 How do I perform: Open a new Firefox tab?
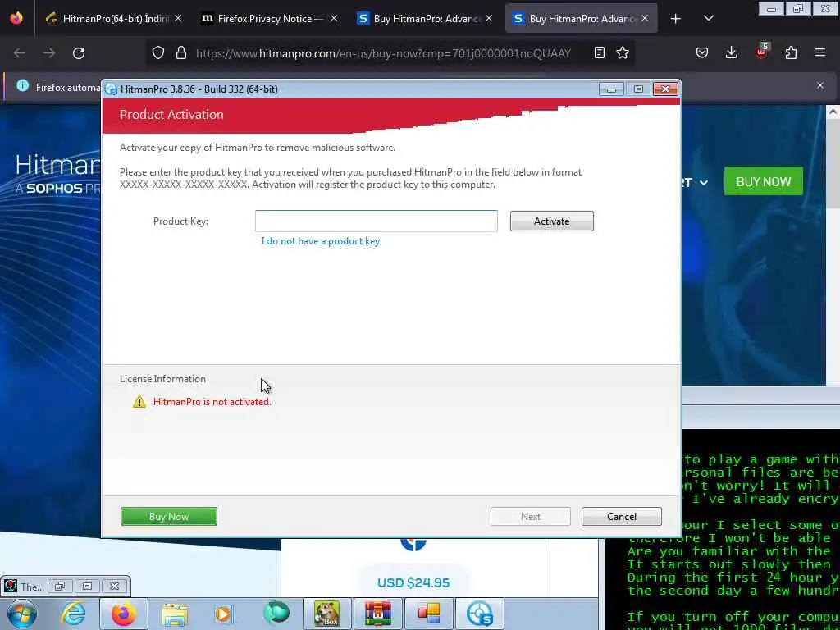point(676,18)
